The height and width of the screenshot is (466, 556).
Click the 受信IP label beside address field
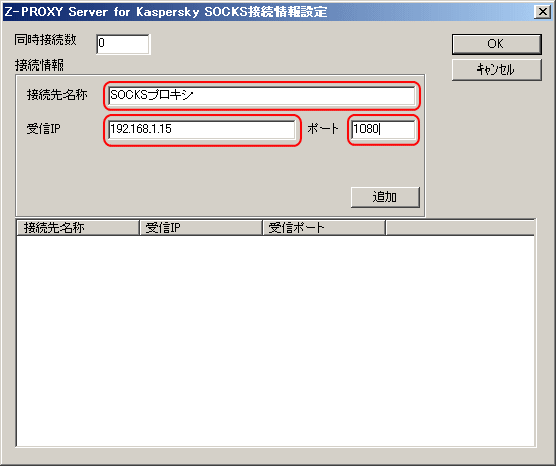click(44, 129)
